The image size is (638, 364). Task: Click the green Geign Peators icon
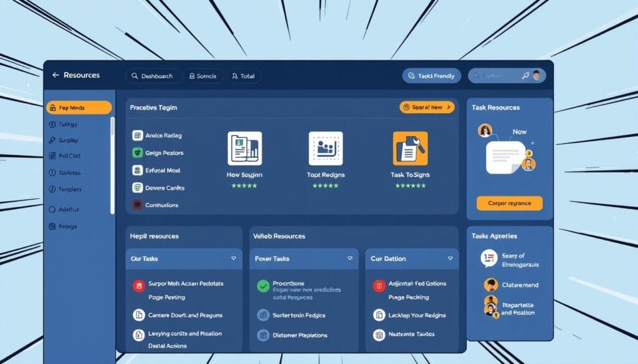138,152
